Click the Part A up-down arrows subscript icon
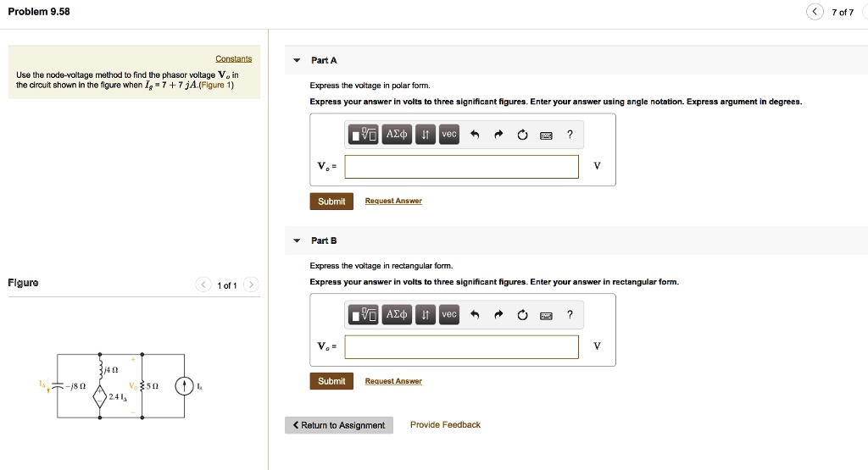This screenshot has height=470, width=868. coord(426,134)
